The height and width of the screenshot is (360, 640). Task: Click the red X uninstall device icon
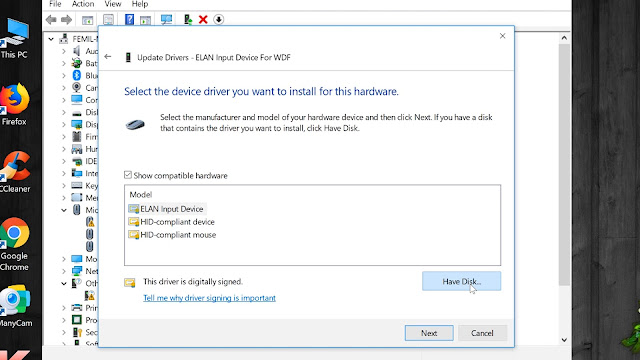click(203, 19)
